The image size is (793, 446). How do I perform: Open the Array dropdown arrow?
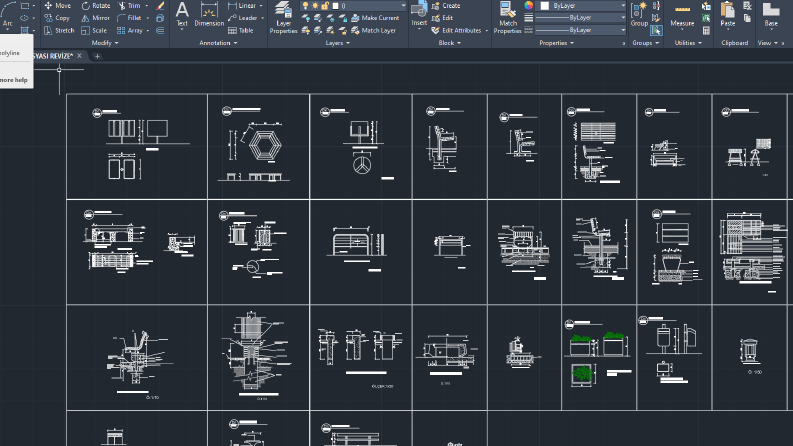click(x=147, y=30)
